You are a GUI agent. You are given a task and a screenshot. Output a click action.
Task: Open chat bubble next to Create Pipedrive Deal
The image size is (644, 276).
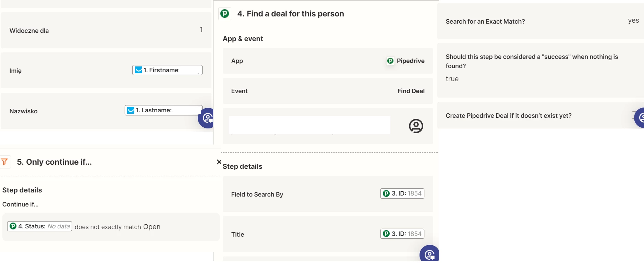point(640,118)
